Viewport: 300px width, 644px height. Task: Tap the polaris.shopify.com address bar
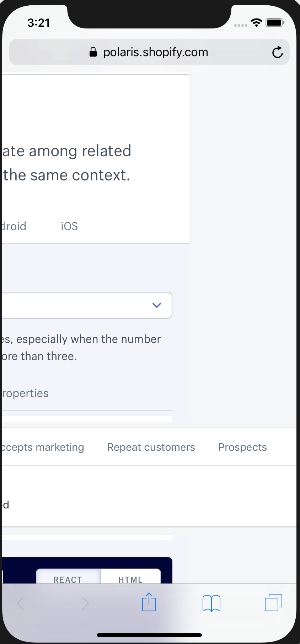click(155, 52)
